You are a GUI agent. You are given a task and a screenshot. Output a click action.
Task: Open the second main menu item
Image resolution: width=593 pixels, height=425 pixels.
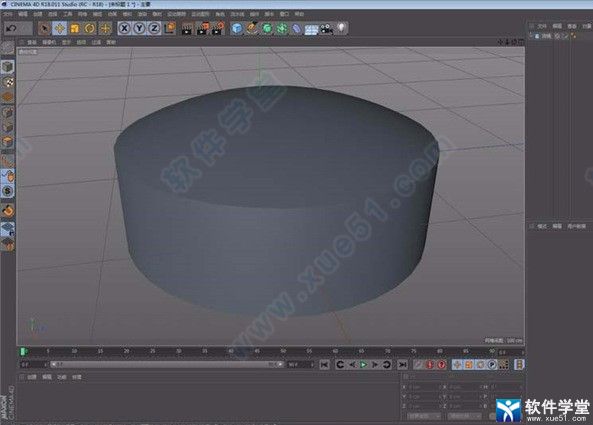pos(23,14)
